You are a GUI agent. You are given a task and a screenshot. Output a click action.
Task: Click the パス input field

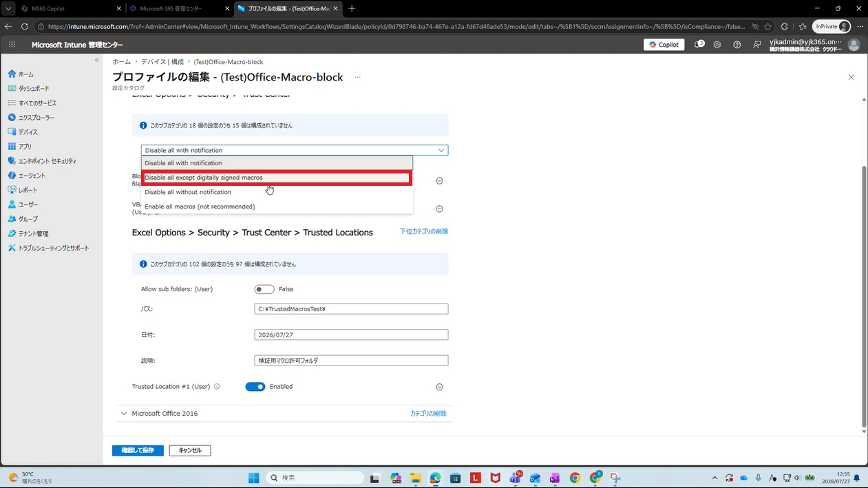click(351, 309)
